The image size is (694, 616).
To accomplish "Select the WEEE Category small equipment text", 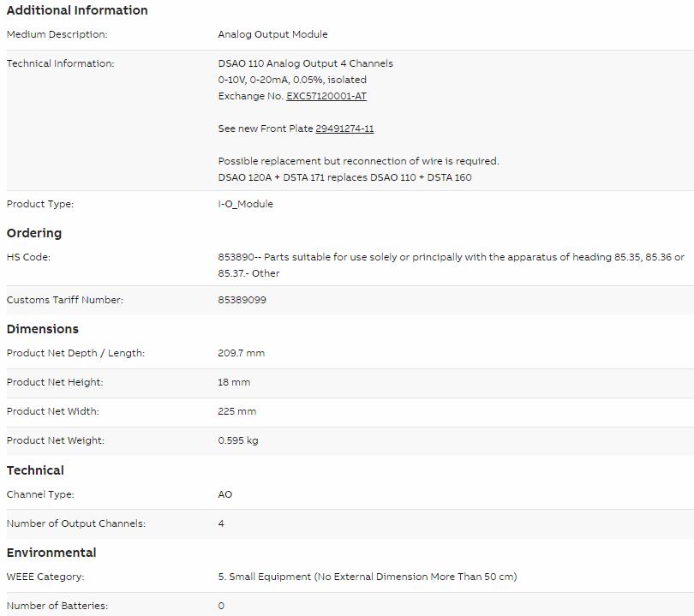I will (368, 577).
